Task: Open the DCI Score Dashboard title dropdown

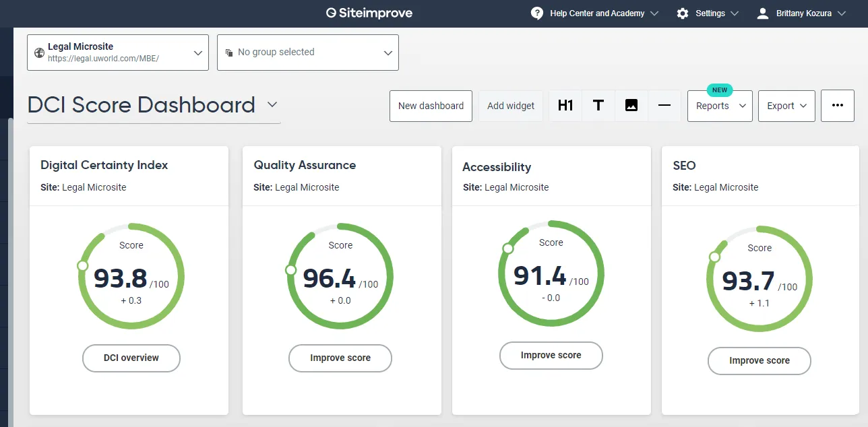Action: [x=154, y=105]
